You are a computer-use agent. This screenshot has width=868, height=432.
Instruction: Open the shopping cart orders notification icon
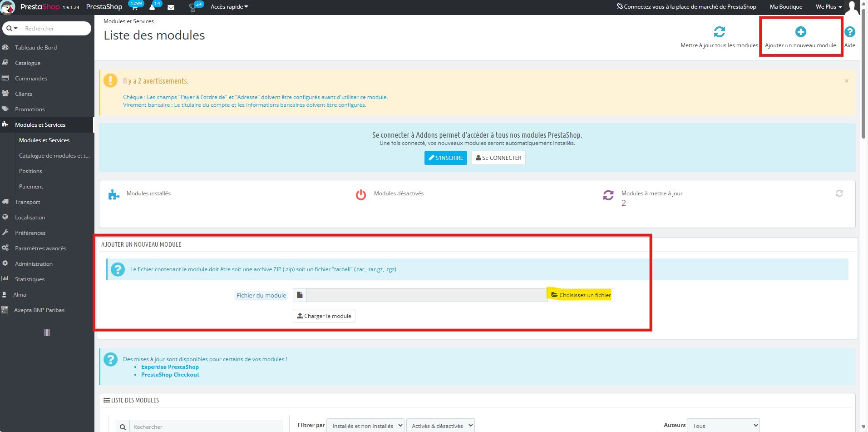(134, 7)
